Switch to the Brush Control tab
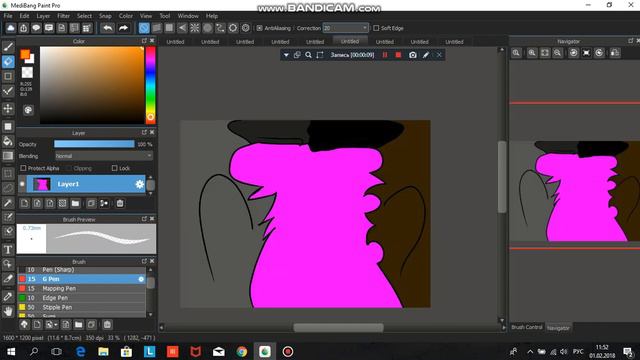The height and width of the screenshot is (360, 640). click(527, 327)
